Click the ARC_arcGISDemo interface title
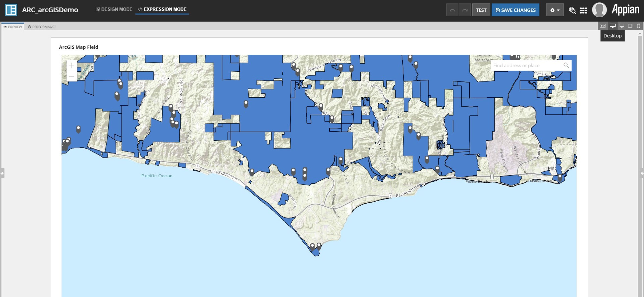644x297 pixels. [50, 10]
